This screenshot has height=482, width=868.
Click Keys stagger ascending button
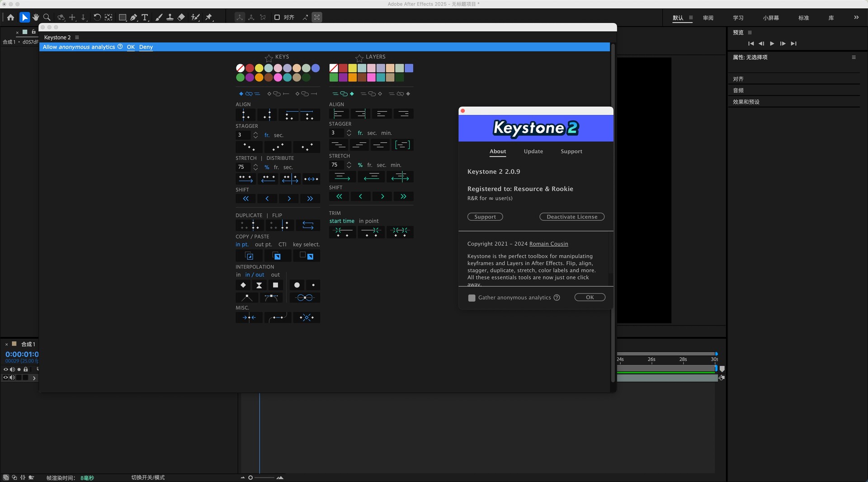(278, 147)
